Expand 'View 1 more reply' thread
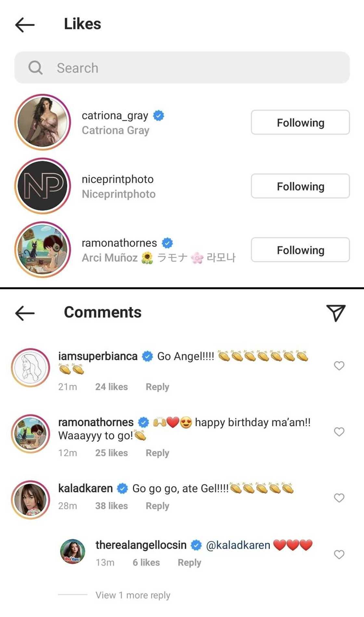The height and width of the screenshot is (617, 364). tap(133, 595)
